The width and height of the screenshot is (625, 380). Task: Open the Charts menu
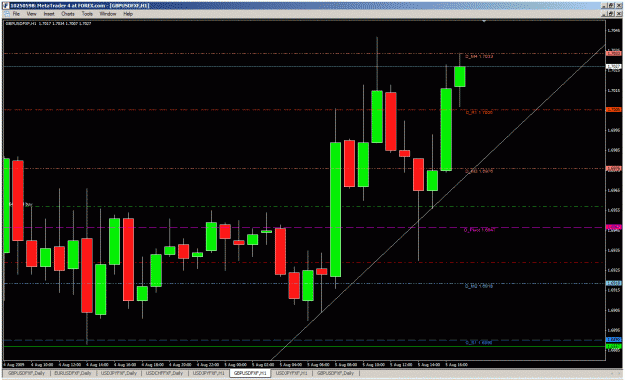click(x=68, y=14)
